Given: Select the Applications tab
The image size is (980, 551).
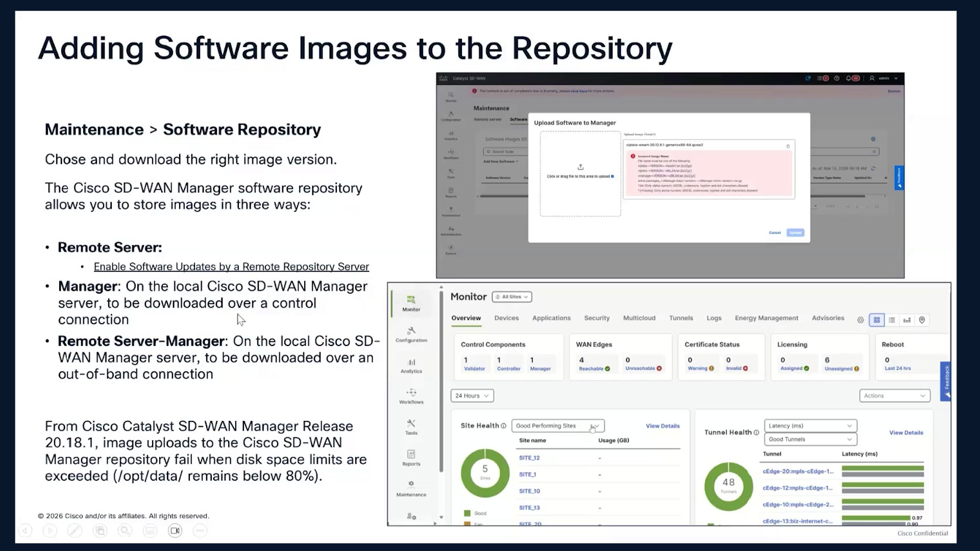Looking at the screenshot, I should (x=551, y=318).
